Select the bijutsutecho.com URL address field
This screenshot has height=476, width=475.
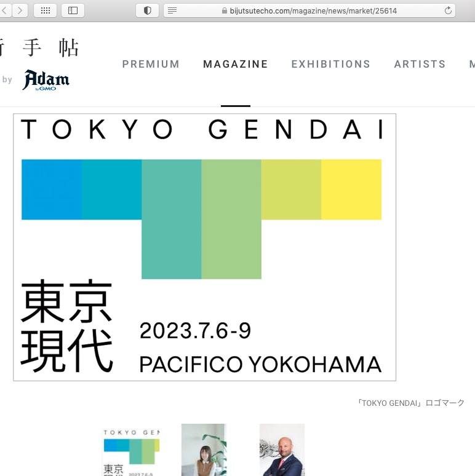[x=309, y=10]
